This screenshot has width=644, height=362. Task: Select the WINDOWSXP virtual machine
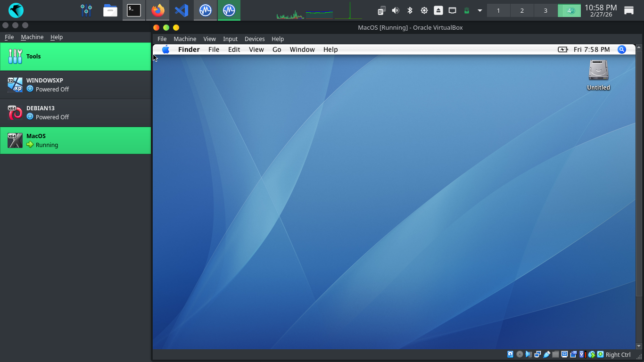point(75,85)
